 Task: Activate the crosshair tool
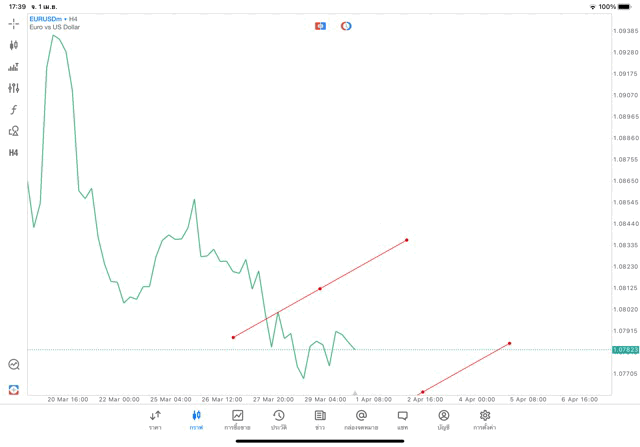tap(14, 23)
